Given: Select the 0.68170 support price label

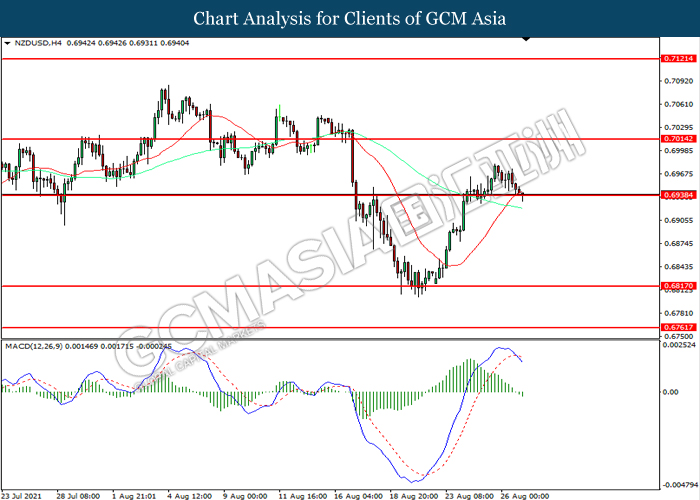Looking at the screenshot, I should [x=678, y=286].
